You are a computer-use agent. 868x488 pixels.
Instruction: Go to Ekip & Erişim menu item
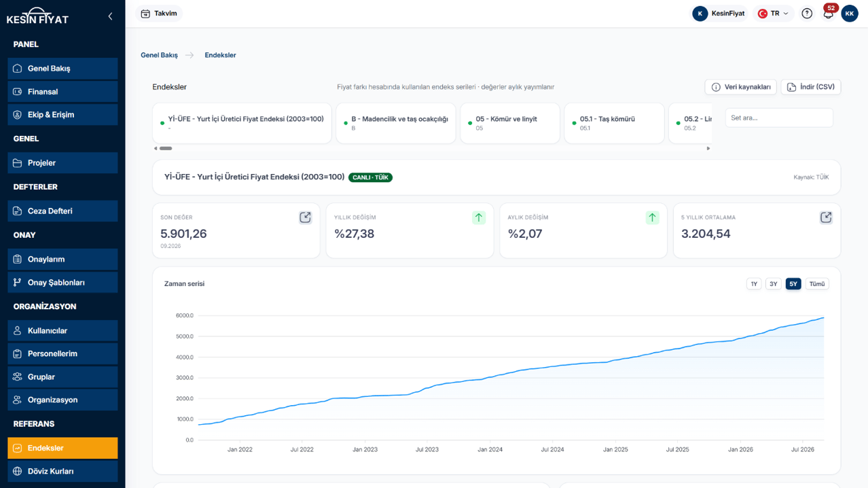point(62,115)
